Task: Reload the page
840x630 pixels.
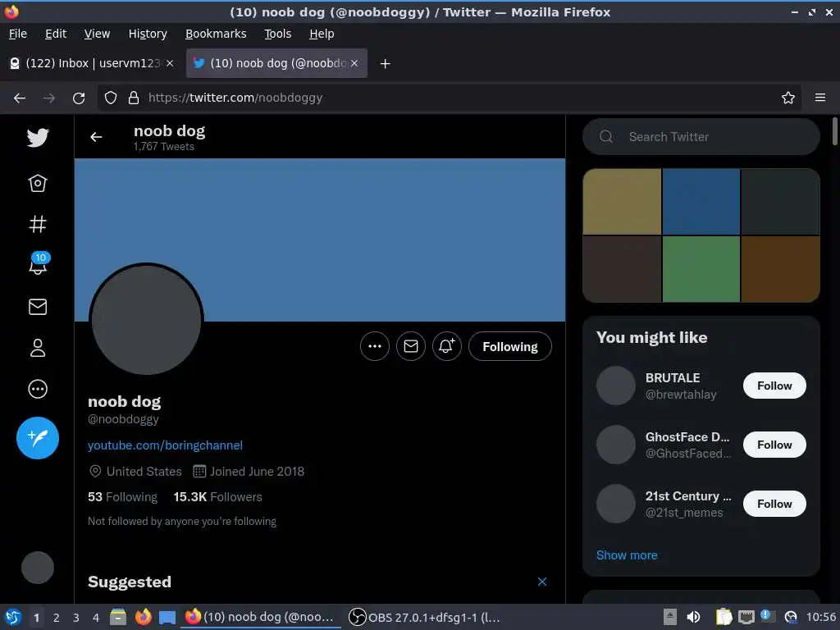Action: [x=79, y=98]
